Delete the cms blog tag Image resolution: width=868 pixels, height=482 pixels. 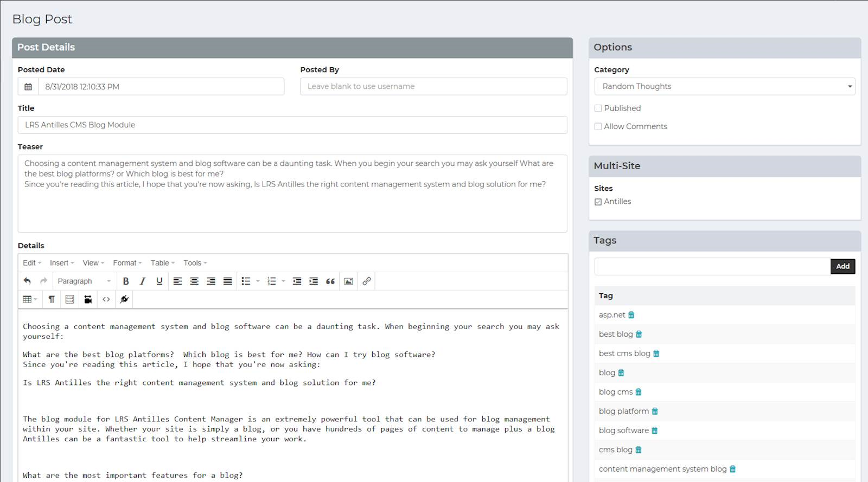639,450
